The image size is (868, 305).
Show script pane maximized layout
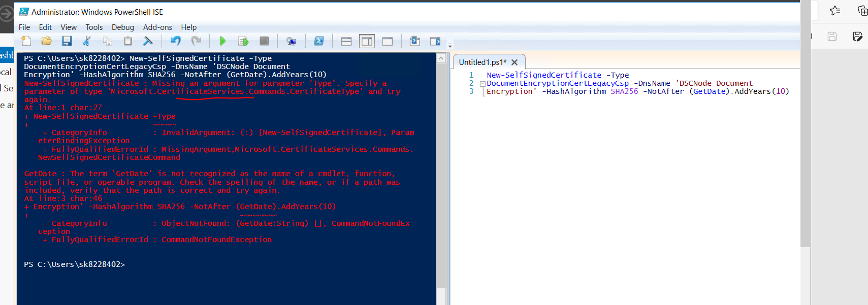coord(388,41)
